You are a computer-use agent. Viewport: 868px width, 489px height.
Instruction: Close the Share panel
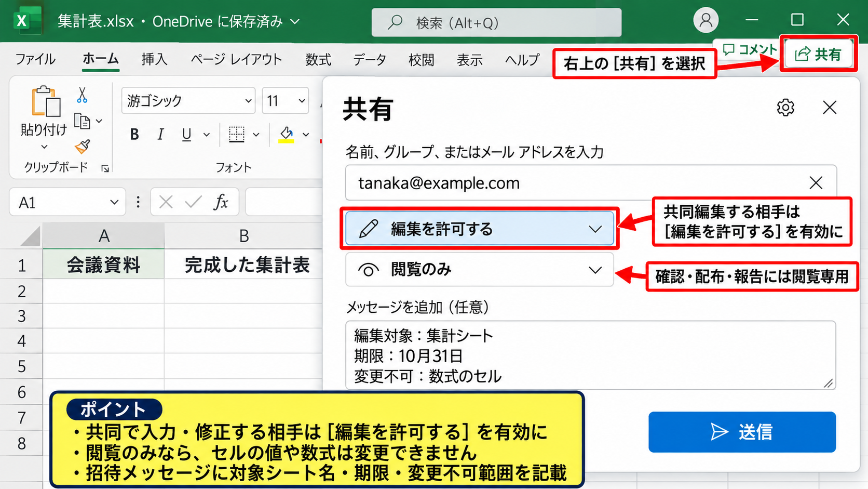pyautogui.click(x=830, y=108)
